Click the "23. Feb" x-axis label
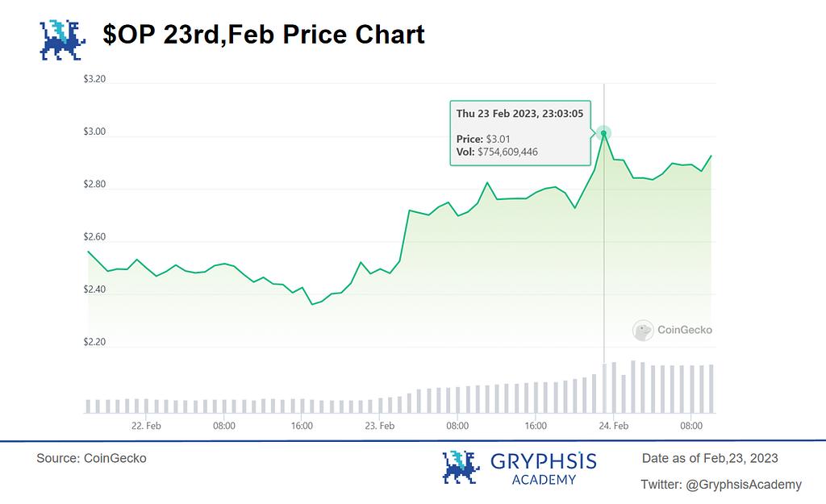Image resolution: width=826 pixels, height=504 pixels. tap(379, 425)
